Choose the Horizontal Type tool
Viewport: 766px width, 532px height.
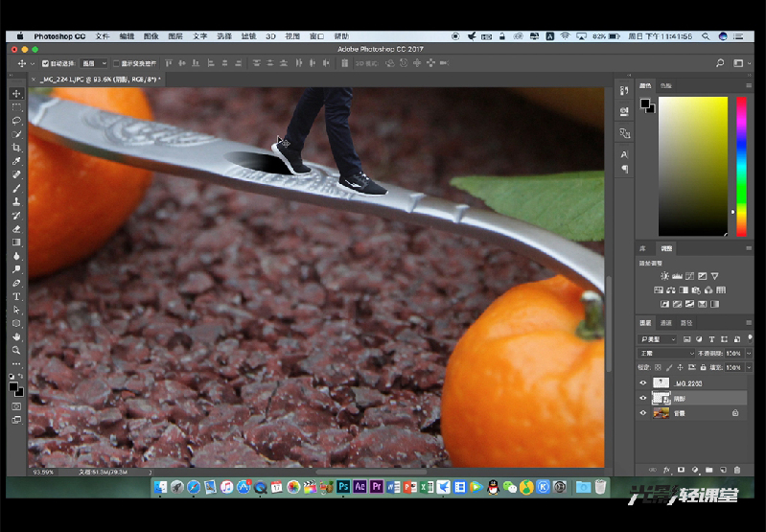pos(16,296)
